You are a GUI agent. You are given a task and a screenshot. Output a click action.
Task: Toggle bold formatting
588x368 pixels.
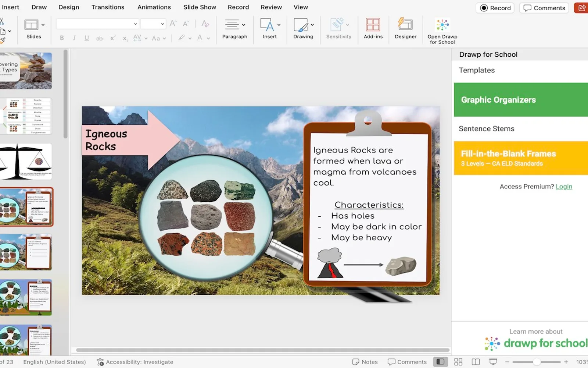click(x=62, y=38)
